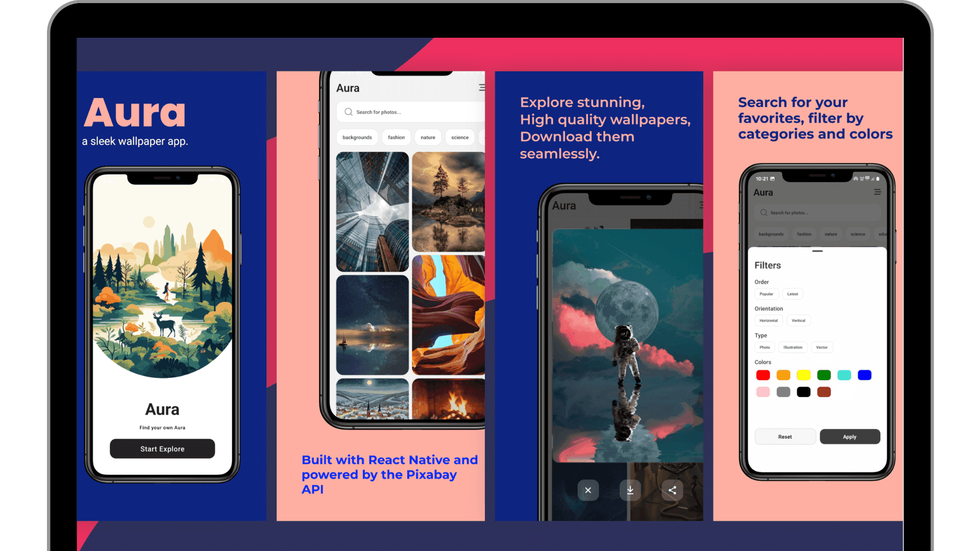This screenshot has height=551, width=980.
Task: Click the download icon on wallpaper screen
Action: coord(630,490)
